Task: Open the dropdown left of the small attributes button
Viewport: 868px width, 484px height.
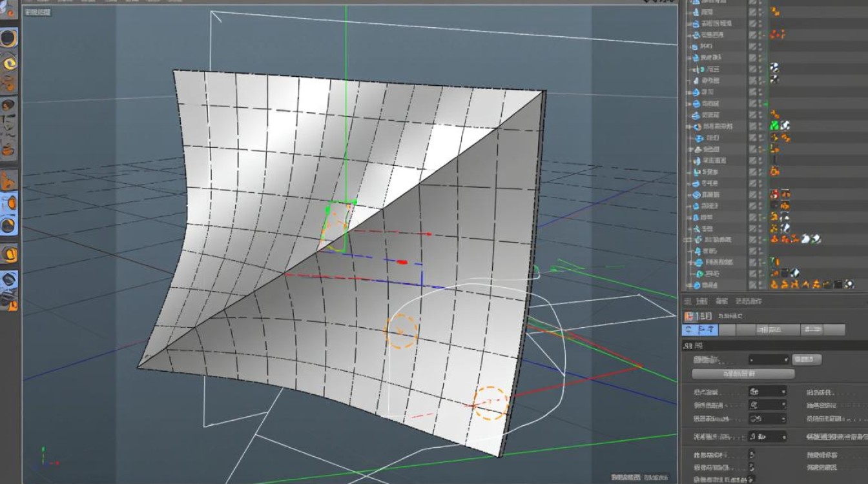Action: (x=768, y=359)
